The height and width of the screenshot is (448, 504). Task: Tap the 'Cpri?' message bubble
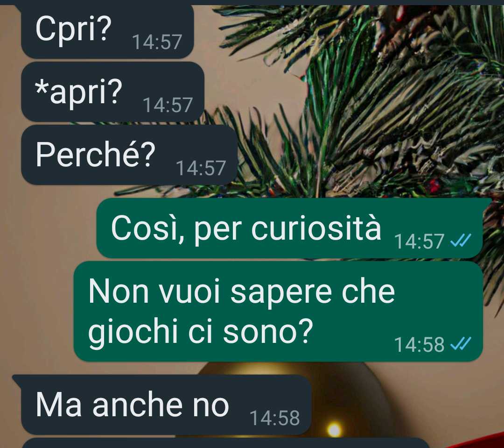pos(107,32)
